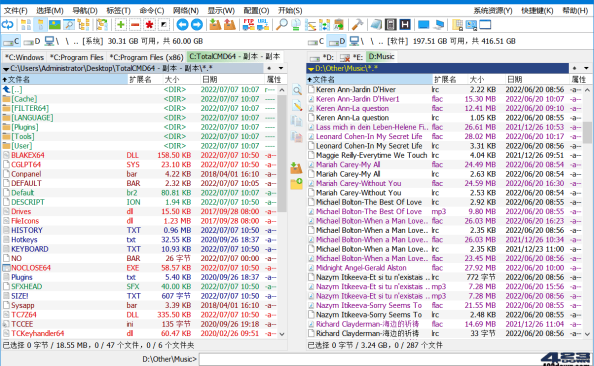Click right panel scroll down arrow
594x366 pixels.
(587, 334)
